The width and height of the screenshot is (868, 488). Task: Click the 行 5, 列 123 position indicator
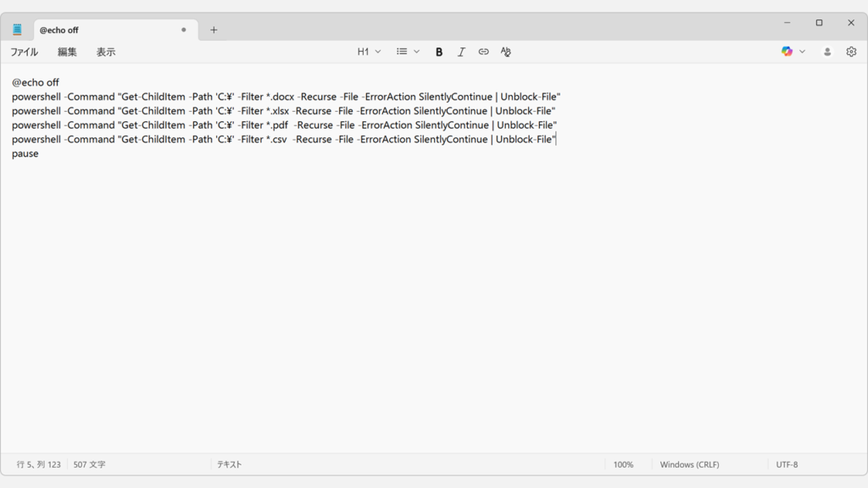point(38,464)
